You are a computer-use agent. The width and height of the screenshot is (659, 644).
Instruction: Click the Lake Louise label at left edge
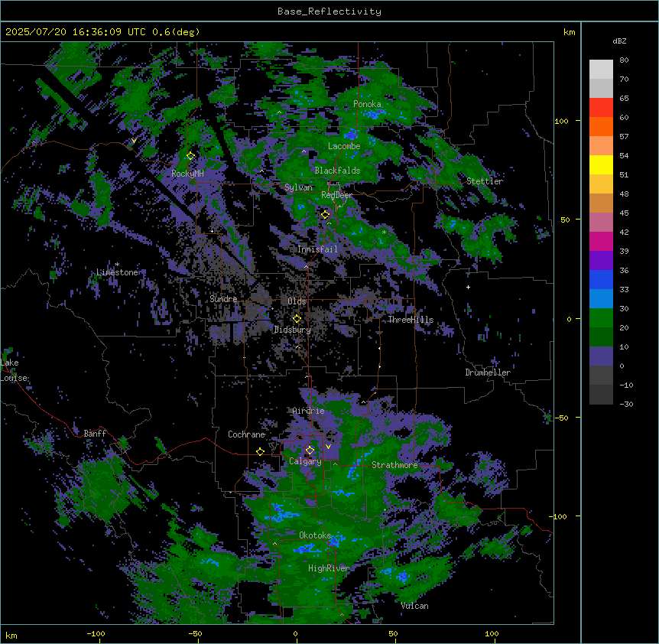coord(12,370)
